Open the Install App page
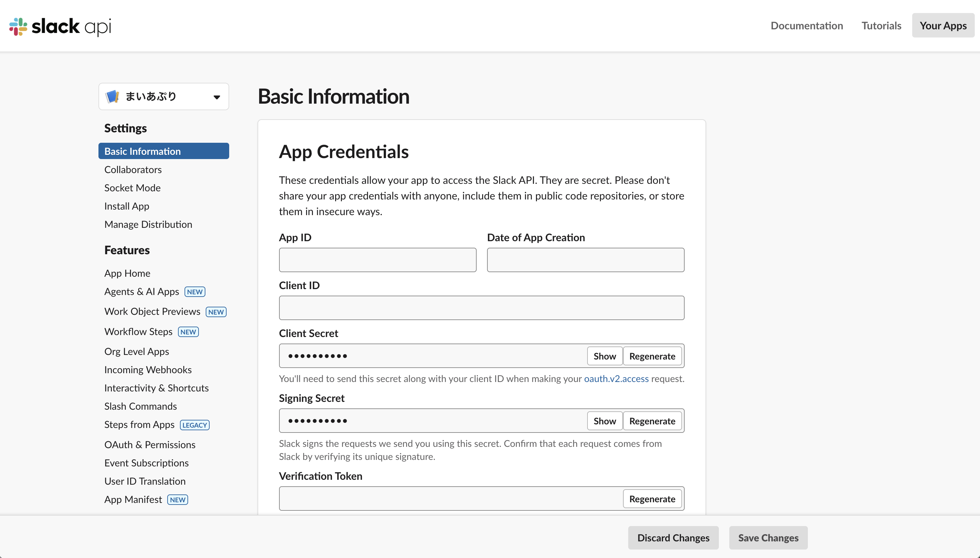980x558 pixels. (126, 206)
